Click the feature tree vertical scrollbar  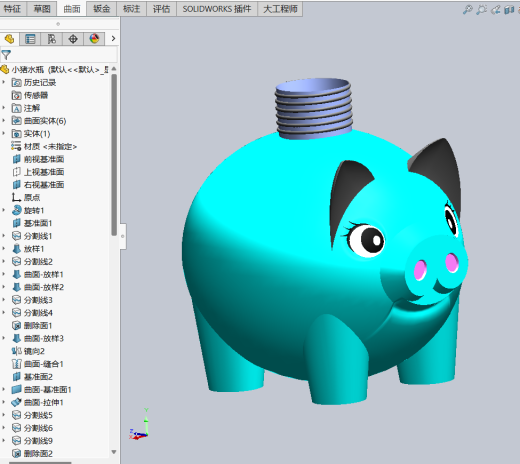114,155
